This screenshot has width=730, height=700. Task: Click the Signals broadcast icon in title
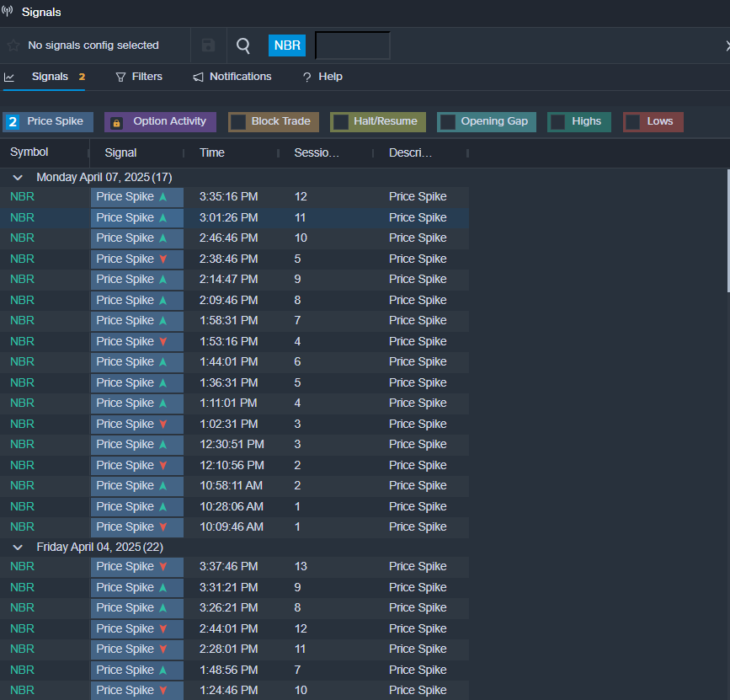click(7, 11)
